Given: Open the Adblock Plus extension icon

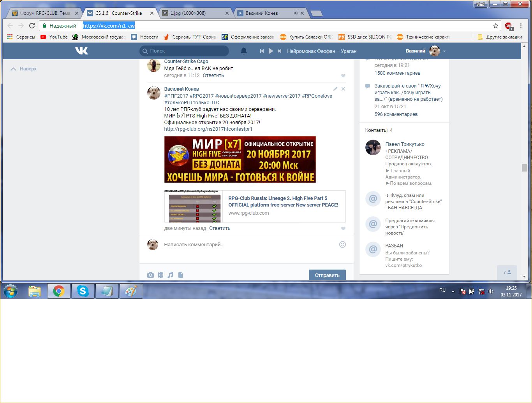Looking at the screenshot, I should 509,26.
